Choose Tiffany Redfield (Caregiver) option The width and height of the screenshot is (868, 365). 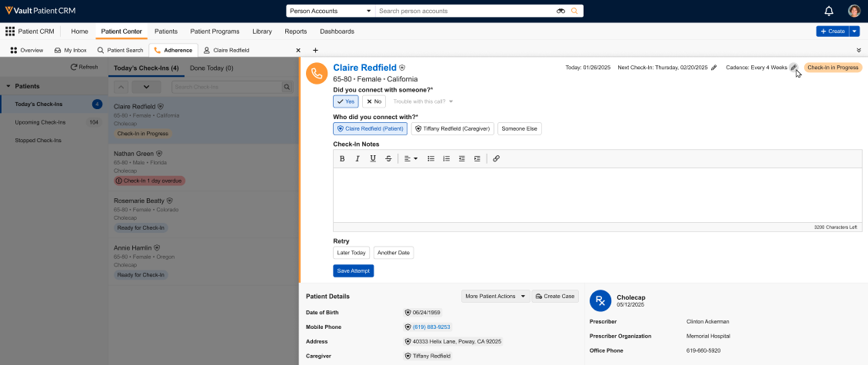tap(452, 129)
